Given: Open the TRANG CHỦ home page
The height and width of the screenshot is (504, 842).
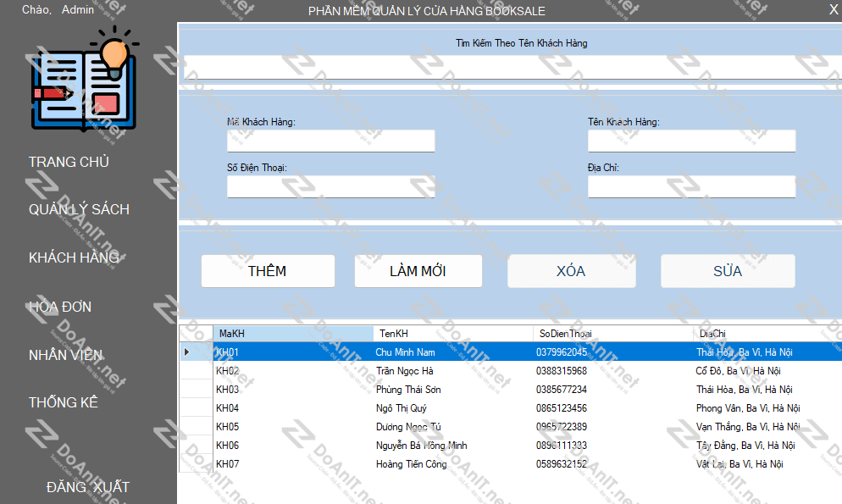Looking at the screenshot, I should (x=69, y=162).
